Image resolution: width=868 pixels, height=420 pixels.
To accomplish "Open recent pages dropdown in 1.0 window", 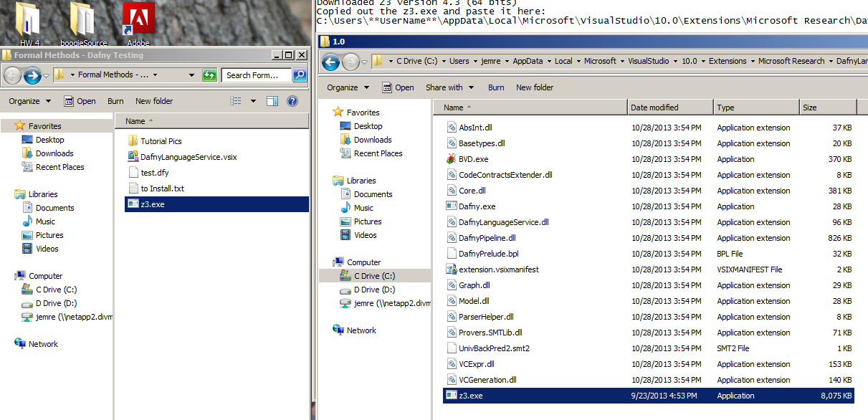I will coord(365,62).
